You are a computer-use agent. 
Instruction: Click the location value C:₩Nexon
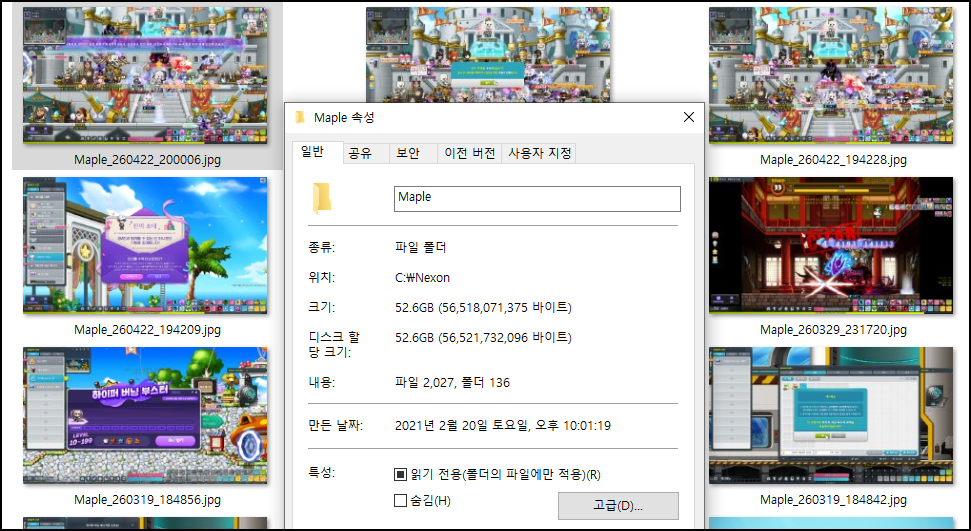coord(422,278)
